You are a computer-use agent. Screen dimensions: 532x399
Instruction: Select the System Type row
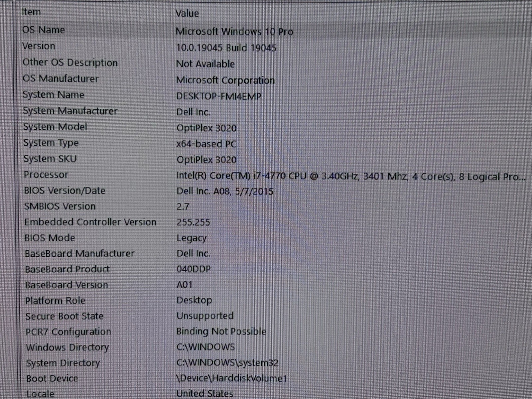51,143
